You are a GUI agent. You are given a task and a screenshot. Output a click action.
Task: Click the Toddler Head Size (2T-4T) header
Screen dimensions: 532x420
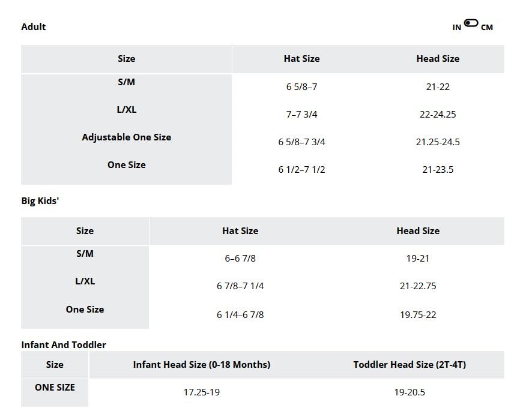(410, 365)
